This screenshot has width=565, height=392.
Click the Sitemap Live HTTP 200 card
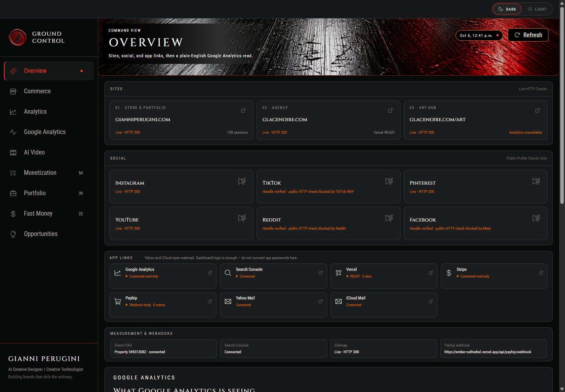click(x=383, y=348)
